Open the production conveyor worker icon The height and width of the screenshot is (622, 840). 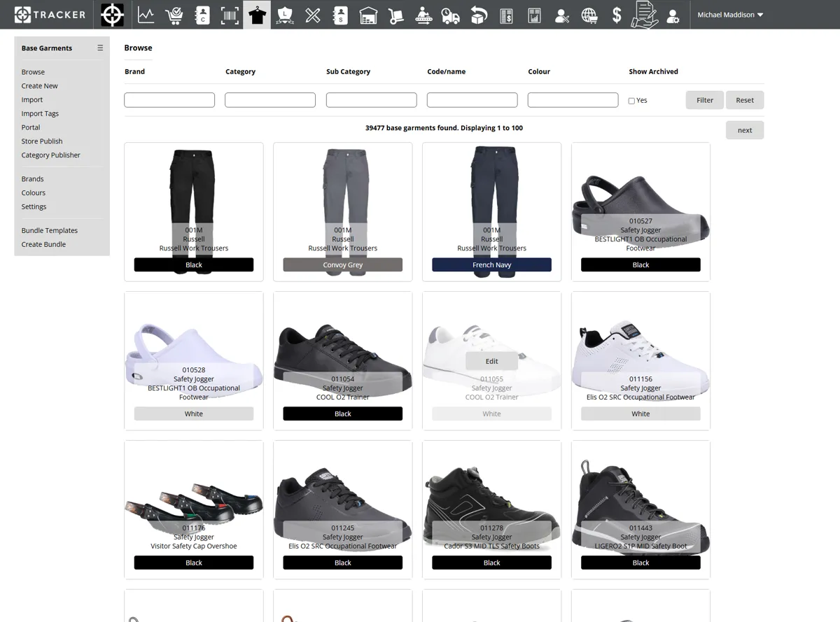pyautogui.click(x=423, y=15)
